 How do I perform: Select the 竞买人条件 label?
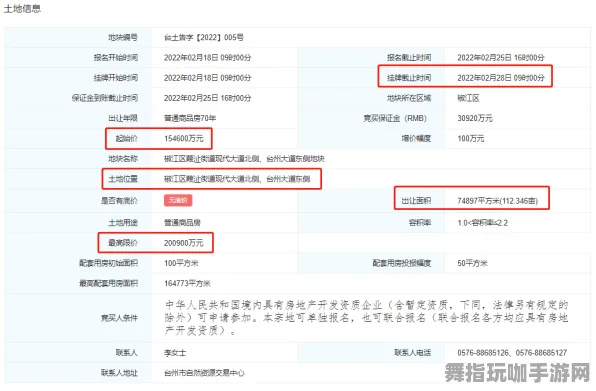coord(119,318)
